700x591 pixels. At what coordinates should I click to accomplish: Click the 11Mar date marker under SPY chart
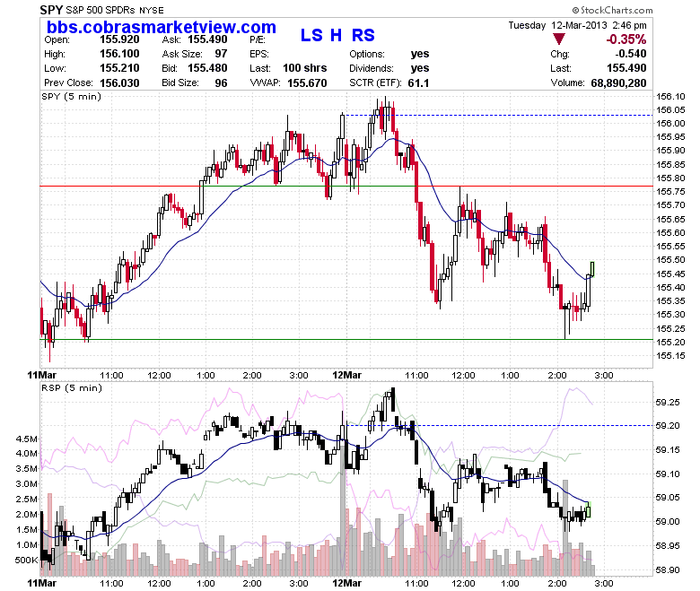point(42,375)
